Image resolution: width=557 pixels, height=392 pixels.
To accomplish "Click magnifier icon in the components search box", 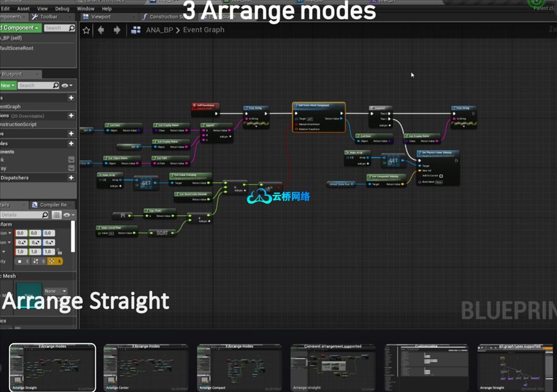I will [x=72, y=28].
